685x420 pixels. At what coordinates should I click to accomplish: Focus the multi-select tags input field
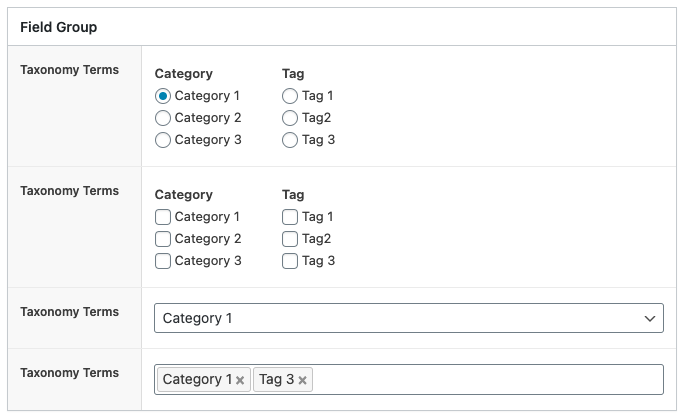[487, 379]
